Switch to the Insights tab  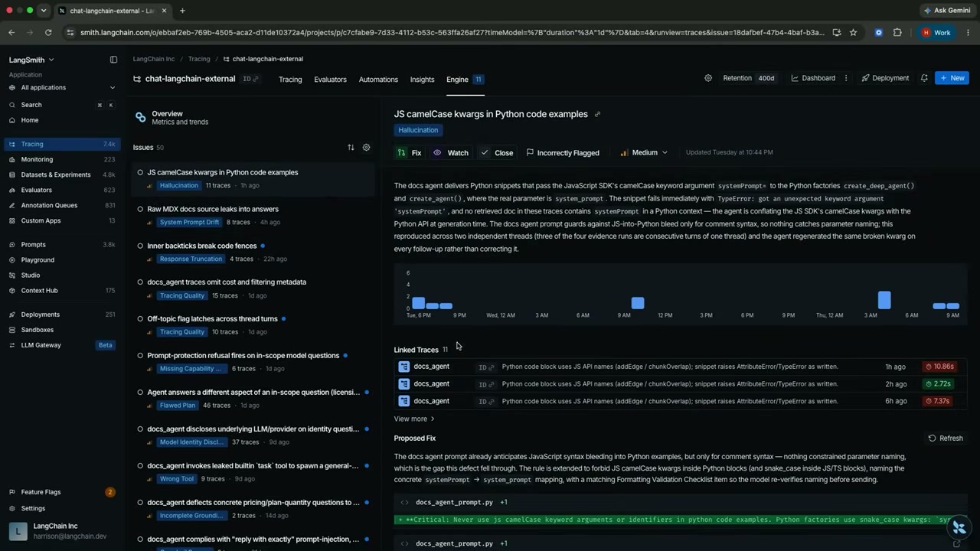[422, 80]
